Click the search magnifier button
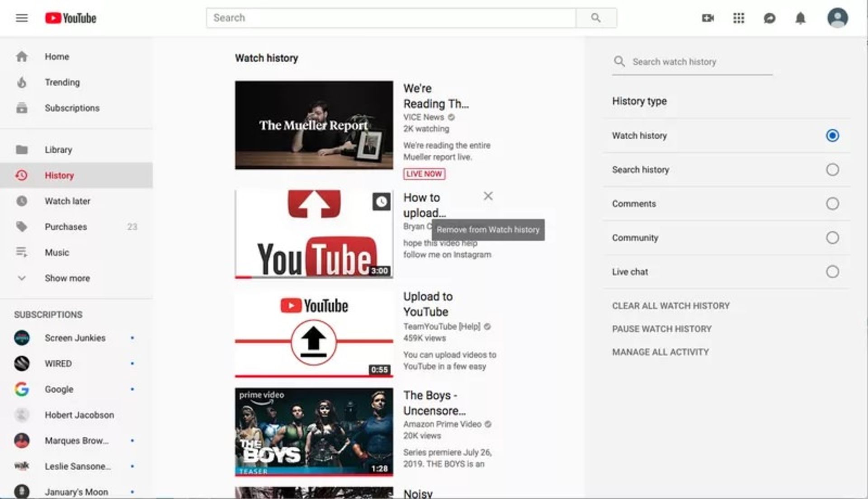This screenshot has height=499, width=868. [x=596, y=18]
